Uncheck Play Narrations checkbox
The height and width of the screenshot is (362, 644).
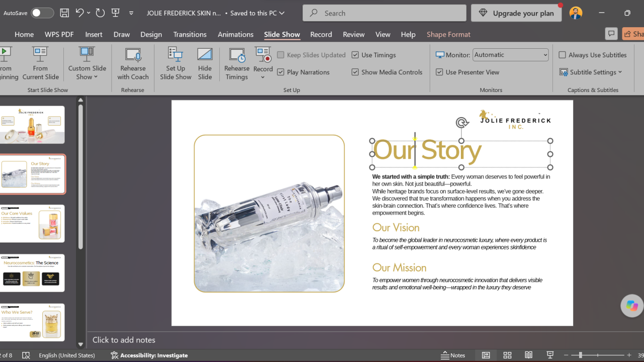point(281,72)
